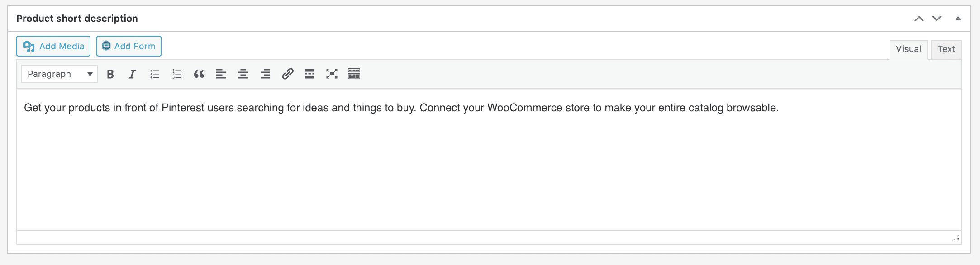Align text left
The image size is (980, 265).
click(221, 74)
